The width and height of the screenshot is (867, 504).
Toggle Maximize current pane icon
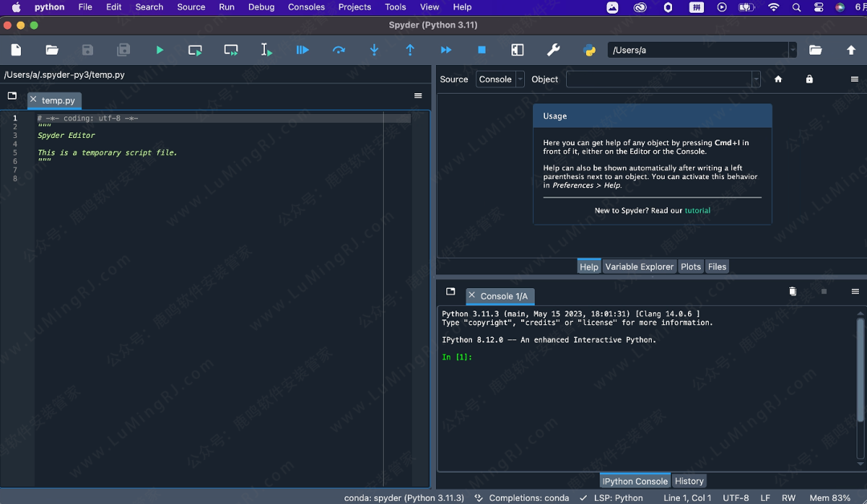[518, 50]
